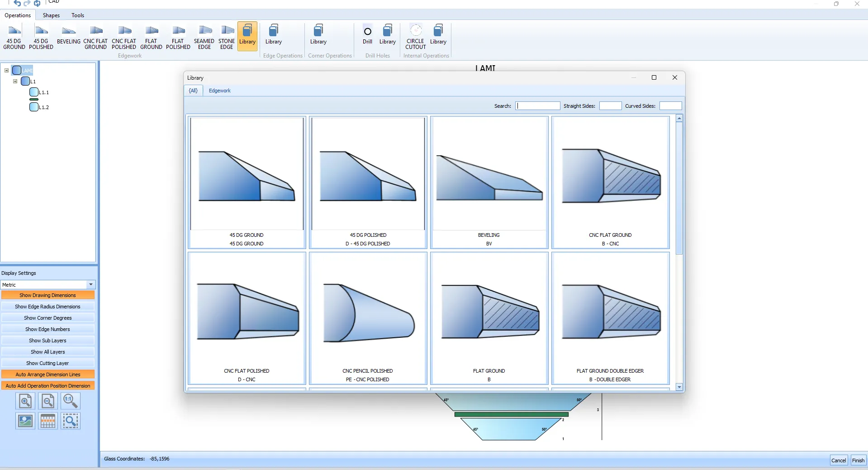868x470 pixels.
Task: Enable Show Edge Numbers
Action: [48, 329]
